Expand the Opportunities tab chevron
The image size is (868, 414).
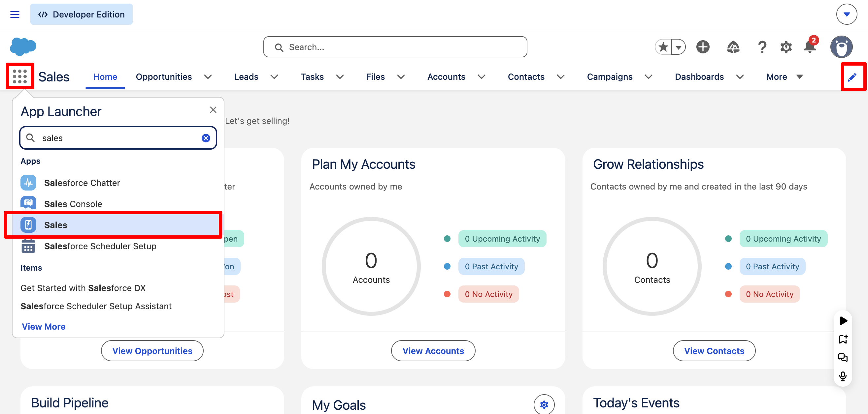coord(208,77)
